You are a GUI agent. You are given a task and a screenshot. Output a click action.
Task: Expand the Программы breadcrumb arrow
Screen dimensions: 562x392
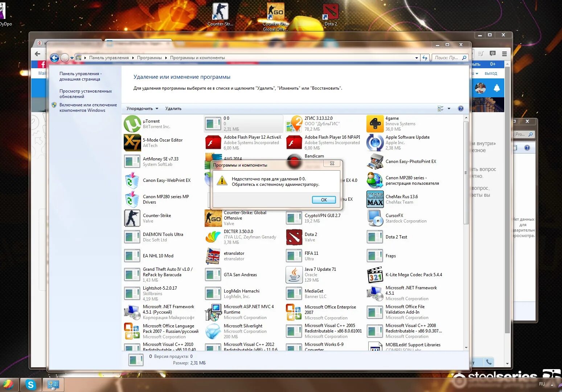pos(166,58)
